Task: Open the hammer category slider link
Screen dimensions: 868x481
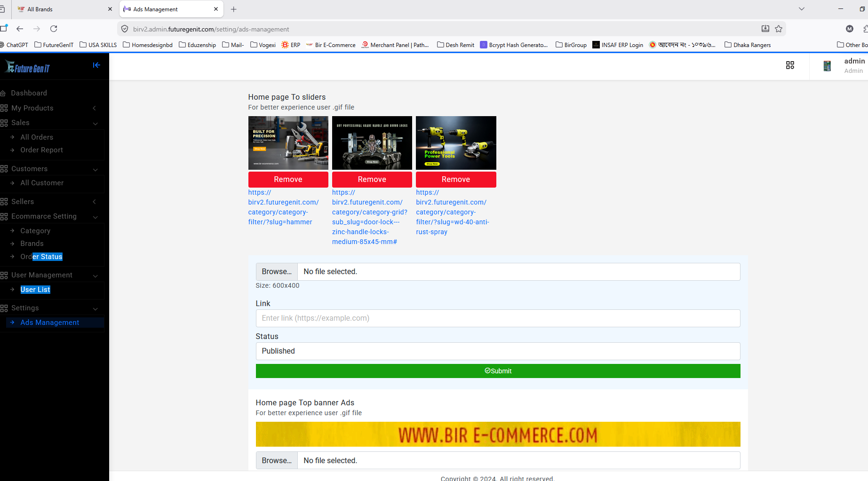Action: pyautogui.click(x=284, y=207)
